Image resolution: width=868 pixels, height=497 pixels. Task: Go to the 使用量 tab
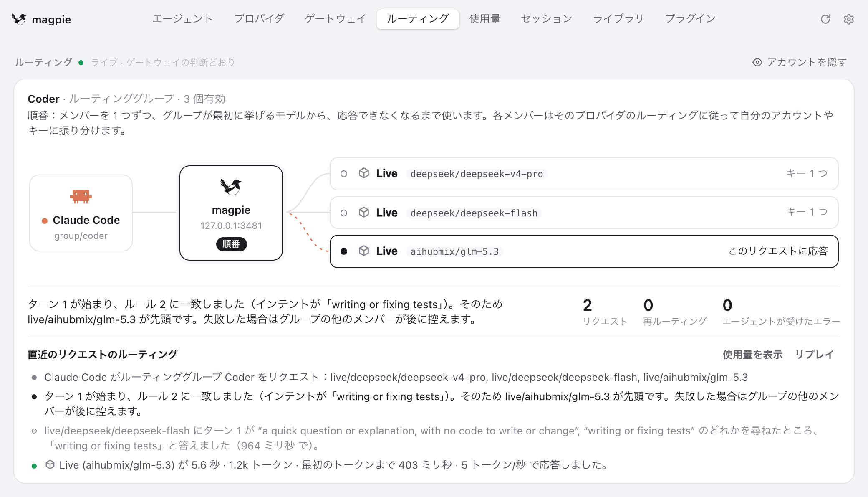[x=484, y=19]
